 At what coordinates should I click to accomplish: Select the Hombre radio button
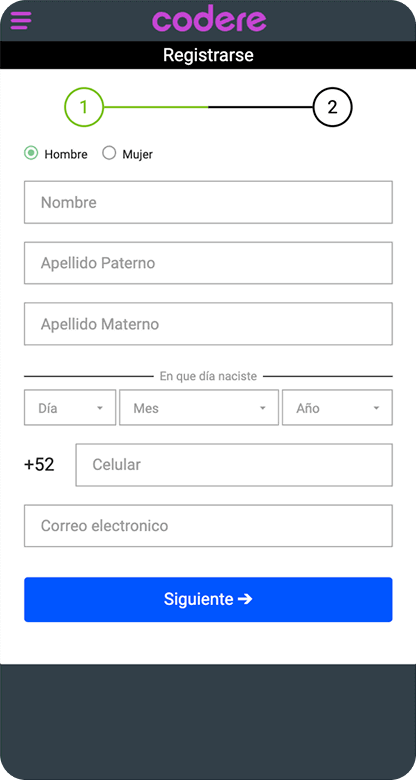(31, 153)
